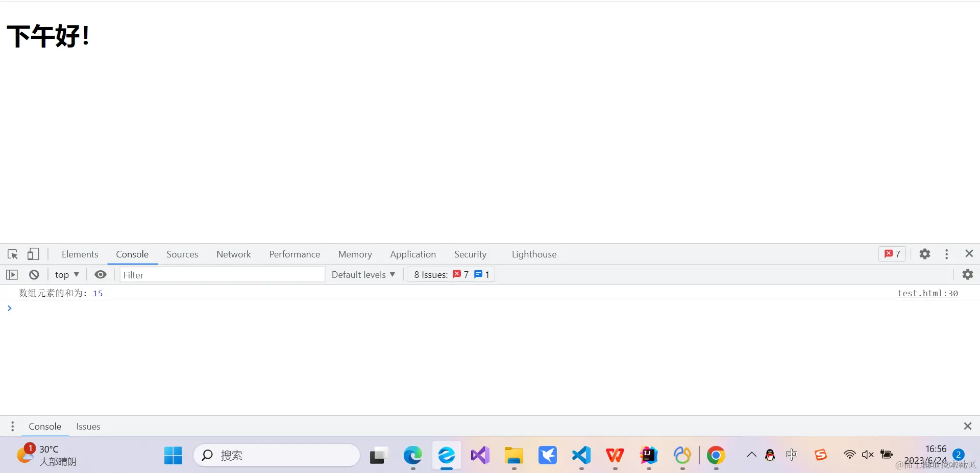Open Google Chrome from the taskbar
The height and width of the screenshot is (473, 980).
[x=716, y=455]
